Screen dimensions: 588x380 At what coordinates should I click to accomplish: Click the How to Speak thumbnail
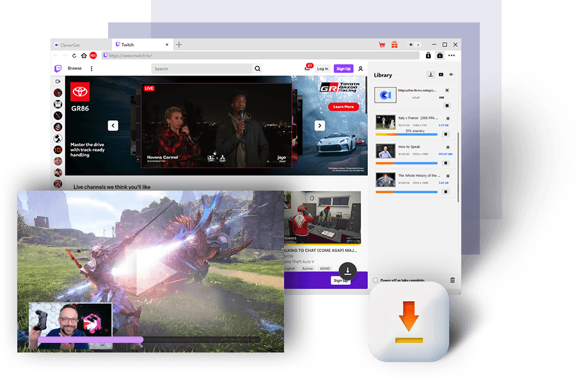click(386, 151)
